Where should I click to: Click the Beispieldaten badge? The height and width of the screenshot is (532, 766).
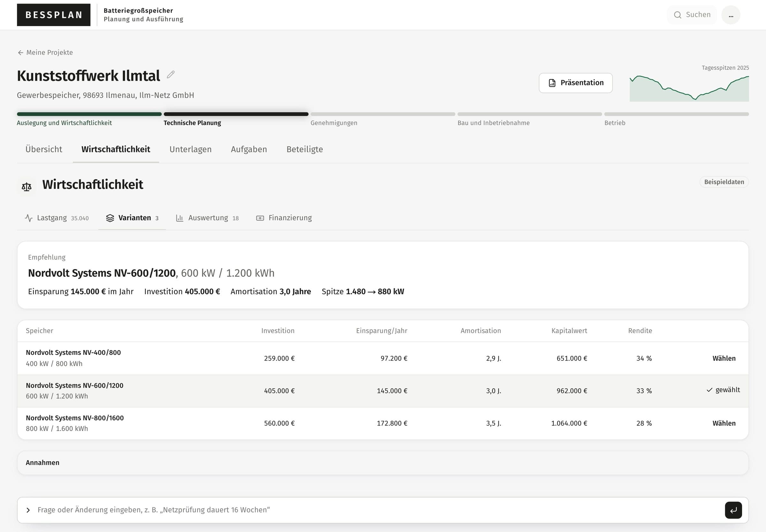724,182
